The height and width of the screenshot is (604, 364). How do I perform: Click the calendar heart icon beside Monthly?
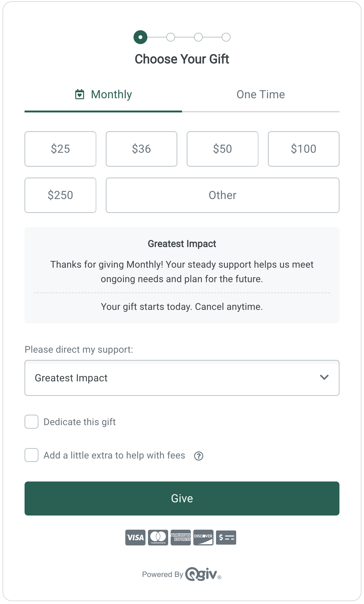[80, 94]
